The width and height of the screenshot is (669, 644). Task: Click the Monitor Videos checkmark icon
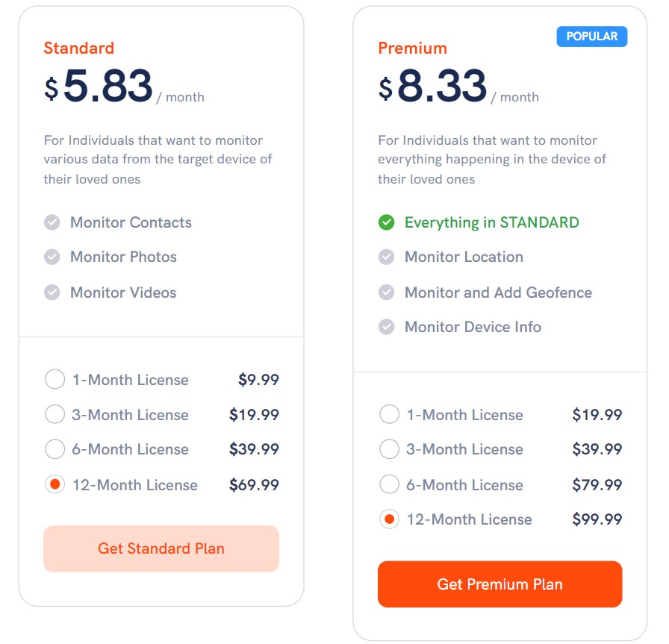point(52,293)
